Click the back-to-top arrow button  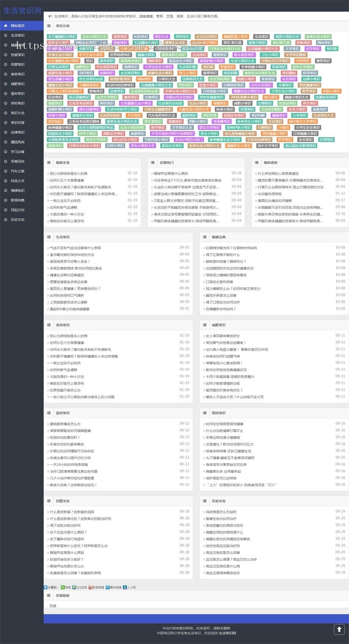[x=339, y=629]
